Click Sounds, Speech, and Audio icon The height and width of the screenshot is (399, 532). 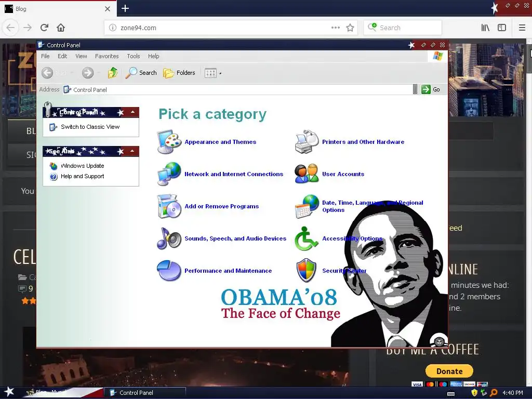click(x=169, y=238)
